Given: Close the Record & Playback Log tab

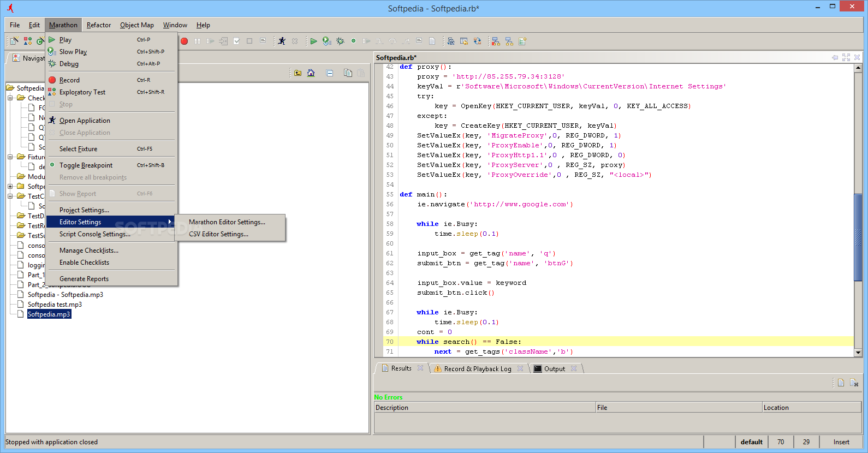Looking at the screenshot, I should click(520, 368).
